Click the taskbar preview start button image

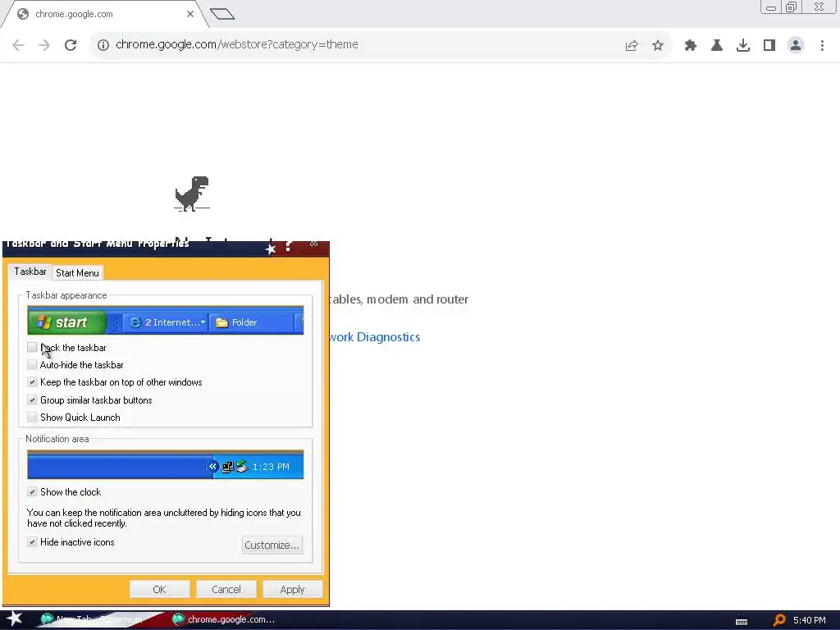[x=67, y=322]
